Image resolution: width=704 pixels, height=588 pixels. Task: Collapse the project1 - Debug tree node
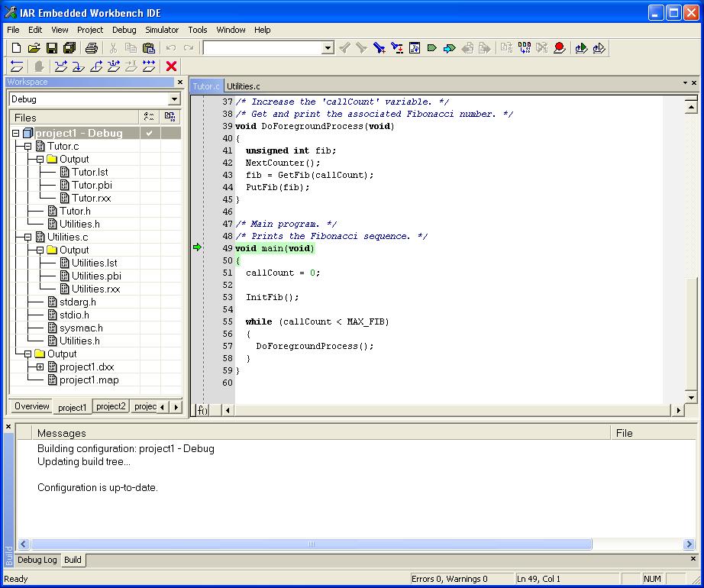(16, 134)
